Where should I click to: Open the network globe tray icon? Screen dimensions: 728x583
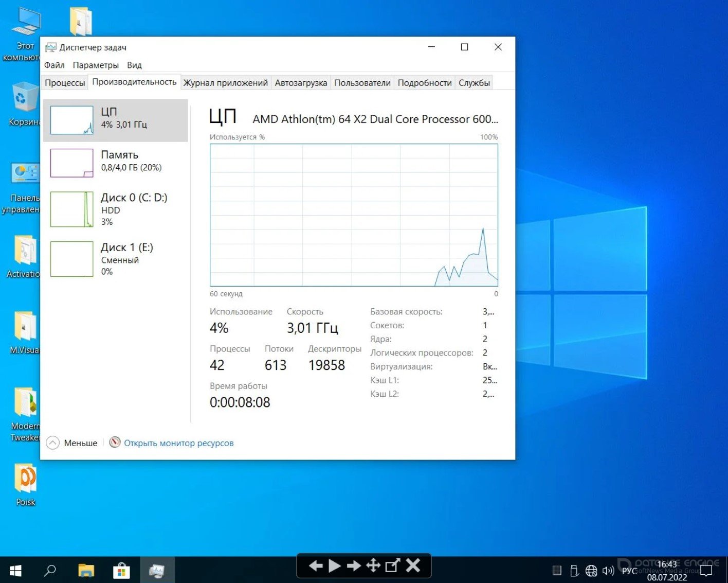point(591,571)
